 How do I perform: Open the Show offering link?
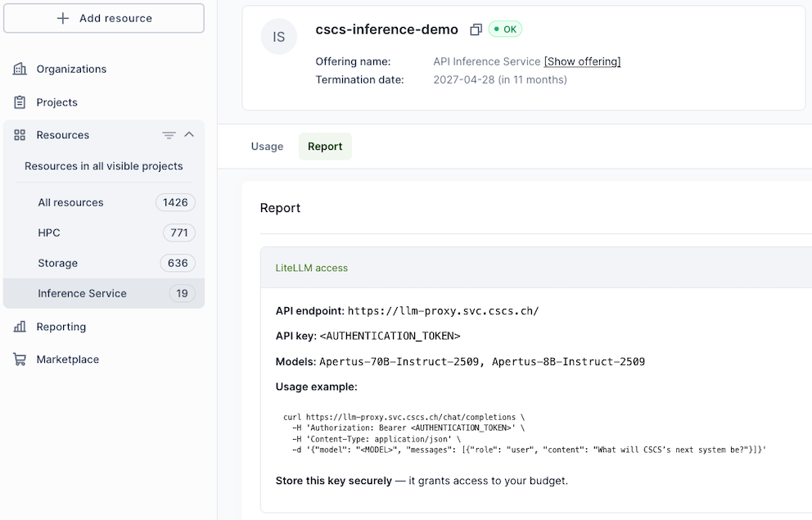coord(582,61)
